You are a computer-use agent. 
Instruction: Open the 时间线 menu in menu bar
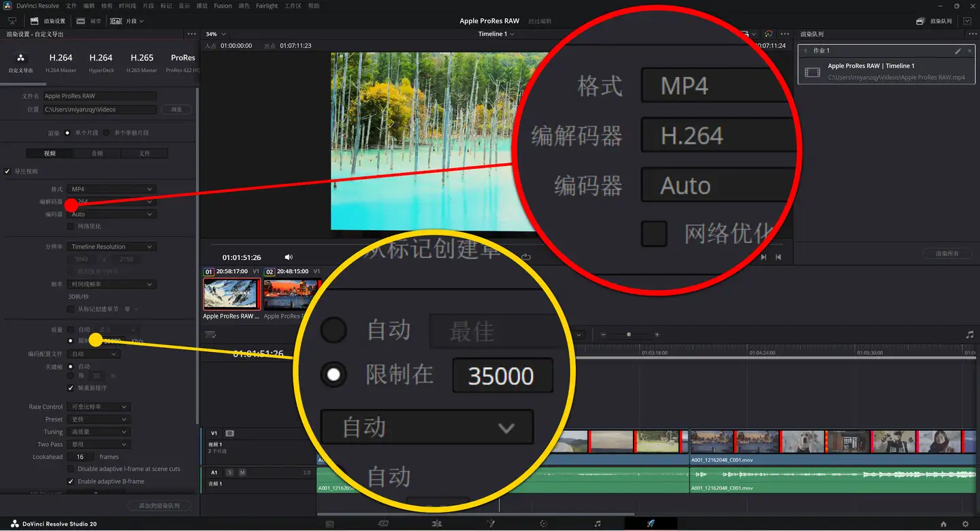click(x=127, y=5)
